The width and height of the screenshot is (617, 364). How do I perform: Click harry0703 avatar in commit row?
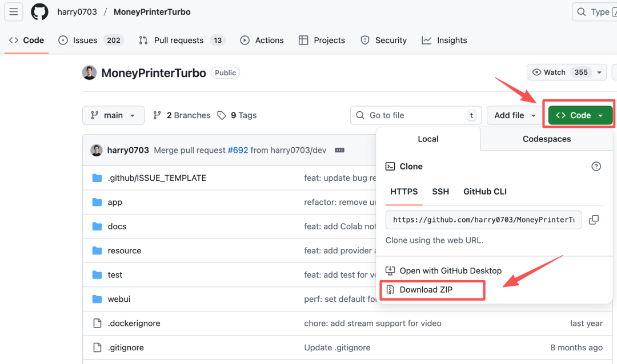tap(97, 150)
